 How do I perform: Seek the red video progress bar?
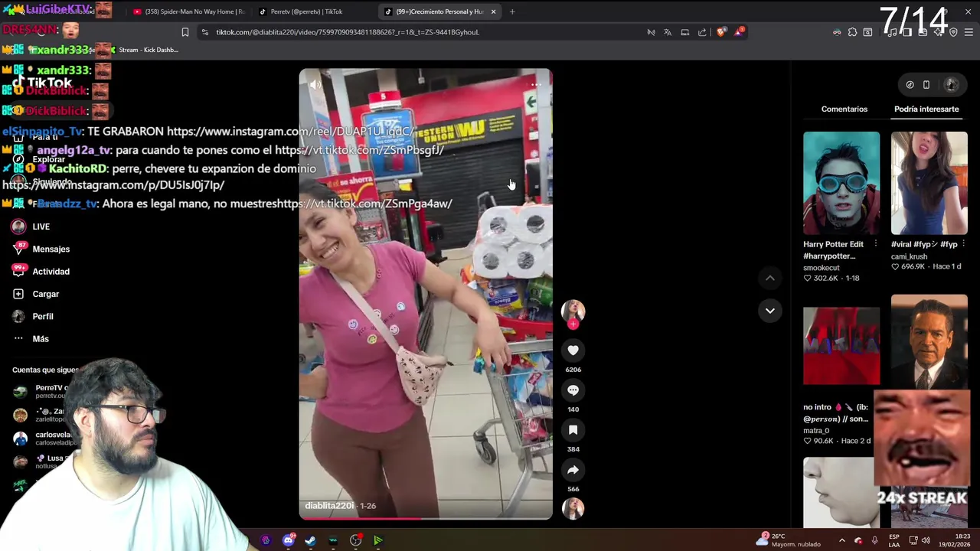(425, 519)
